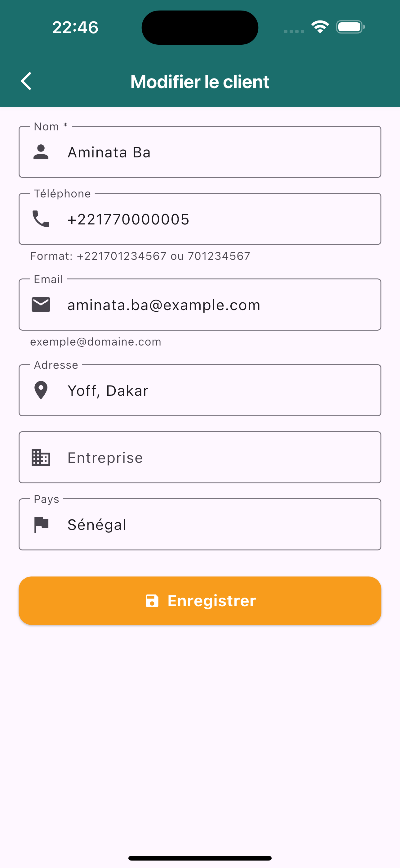Tap the 22:46 clock in status bar
400x868 pixels.
point(75,27)
